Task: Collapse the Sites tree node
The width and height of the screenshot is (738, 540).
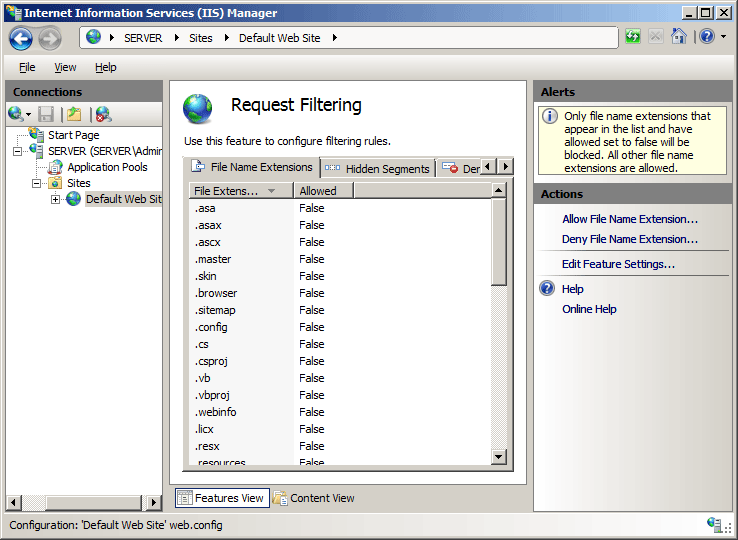Action: click(36, 184)
